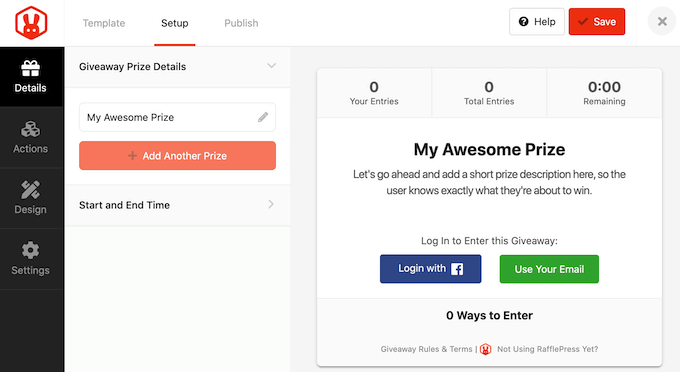680x372 pixels.
Task: Expand Start and End Time section
Action: pyautogui.click(x=178, y=205)
